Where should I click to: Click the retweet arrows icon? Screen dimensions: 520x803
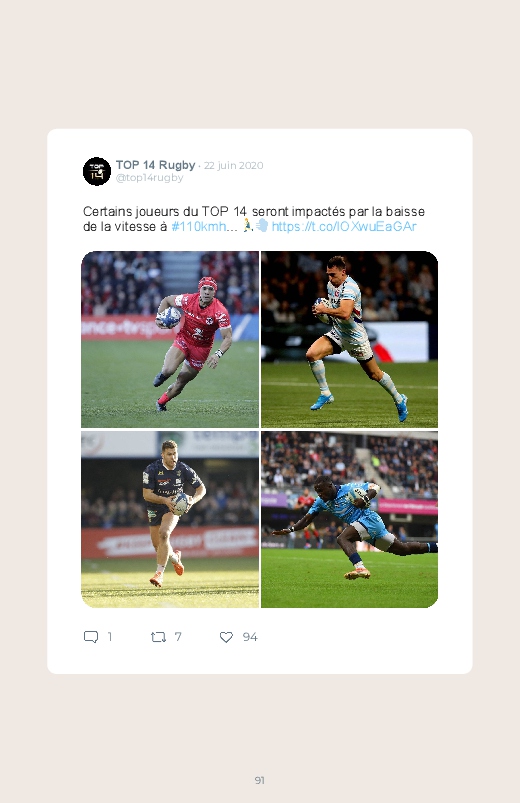tap(158, 637)
